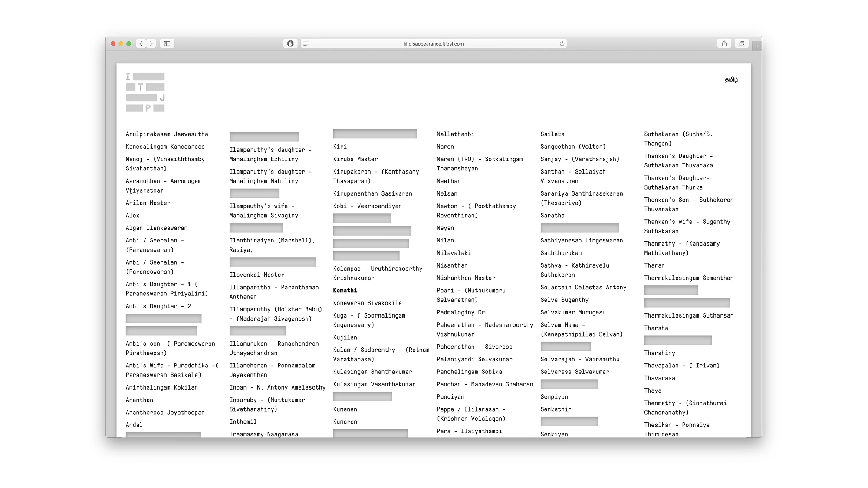
Task: Click the ITJP logo
Action: coord(145,92)
